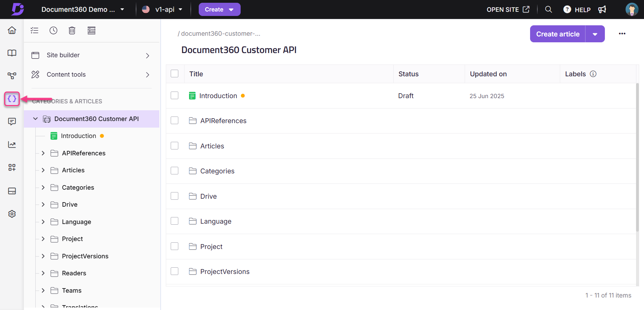Expand the ProjectVersions tree folder
The image size is (644, 310).
click(x=43, y=256)
